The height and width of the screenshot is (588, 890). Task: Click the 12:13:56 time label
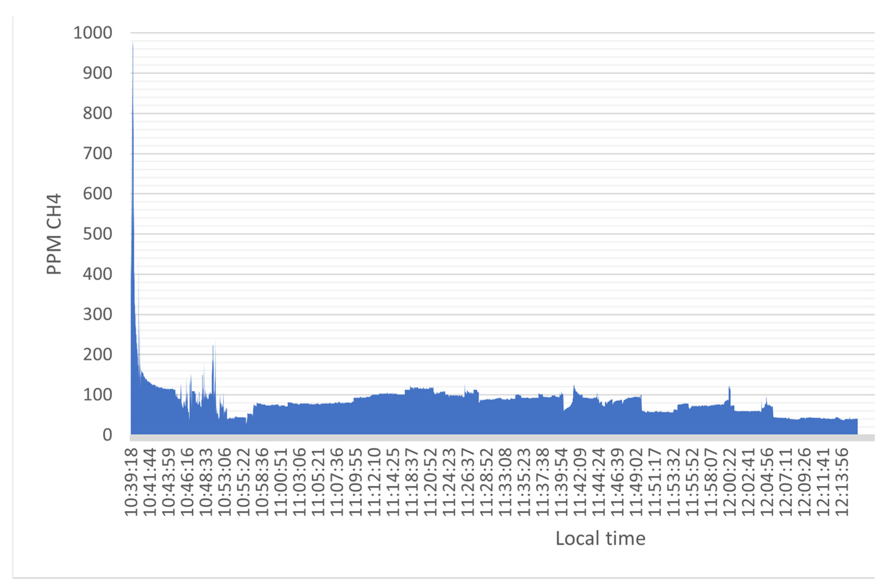[842, 482]
